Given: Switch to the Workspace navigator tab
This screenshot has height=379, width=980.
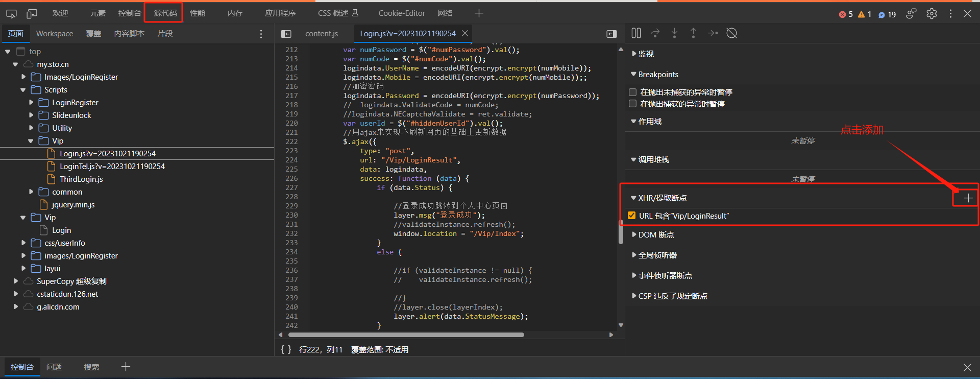Looking at the screenshot, I should 55,34.
